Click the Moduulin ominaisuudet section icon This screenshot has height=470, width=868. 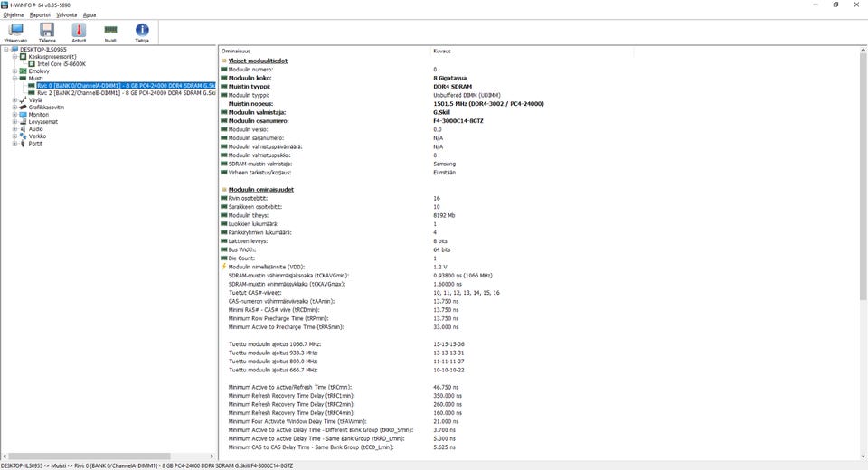coord(224,189)
